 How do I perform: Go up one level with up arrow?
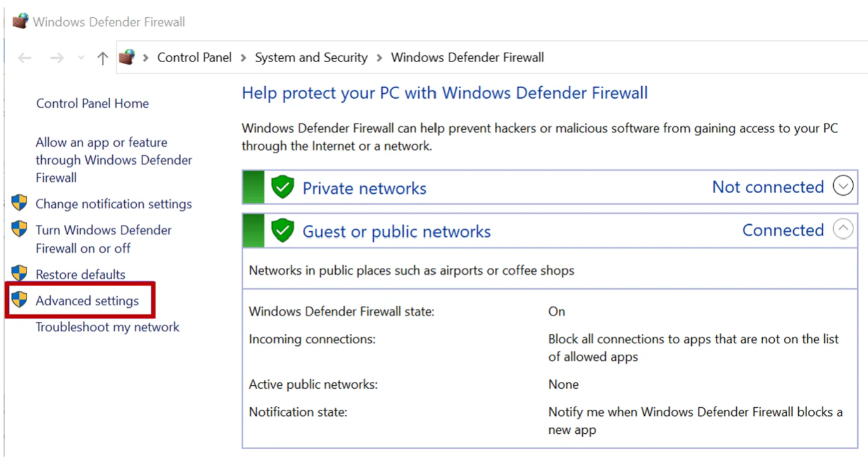[x=103, y=58]
